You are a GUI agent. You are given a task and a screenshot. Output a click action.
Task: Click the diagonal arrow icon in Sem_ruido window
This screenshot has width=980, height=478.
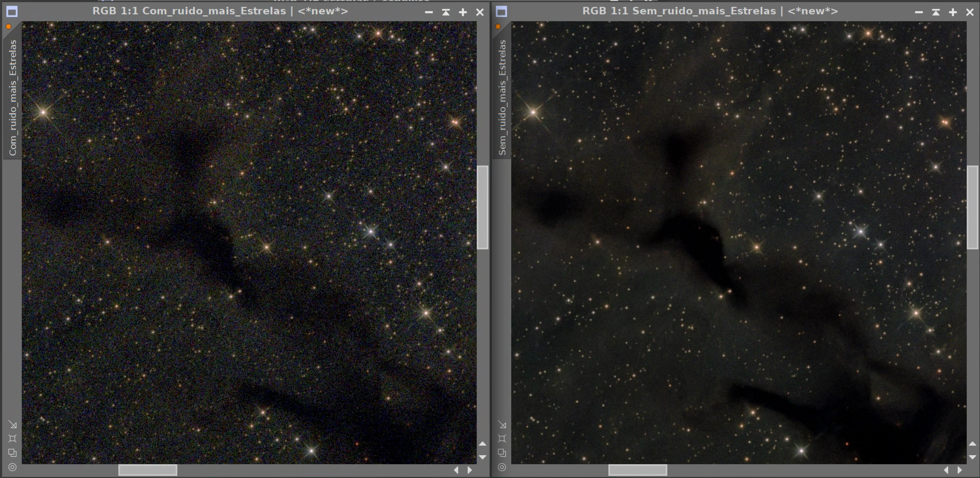coord(502,425)
